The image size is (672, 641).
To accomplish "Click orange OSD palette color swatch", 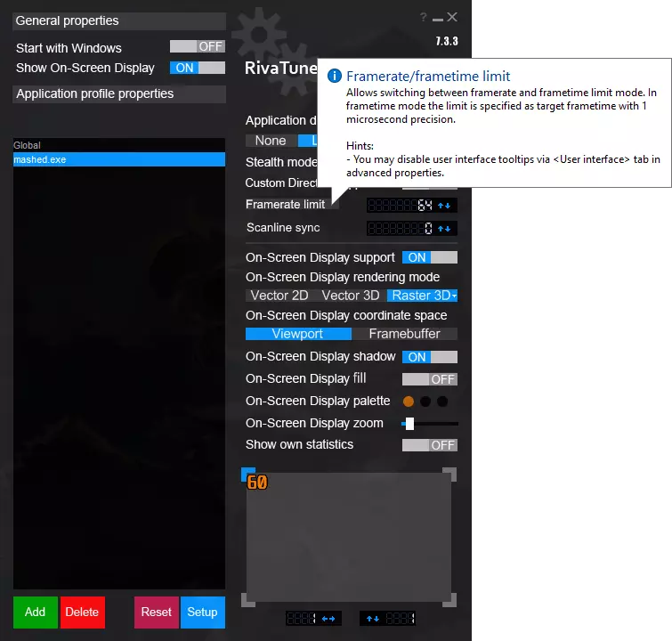I will click(x=409, y=402).
